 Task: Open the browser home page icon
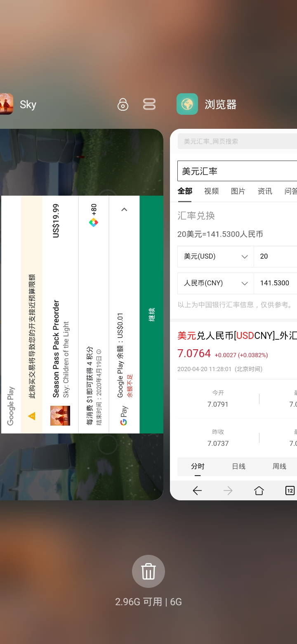(259, 490)
